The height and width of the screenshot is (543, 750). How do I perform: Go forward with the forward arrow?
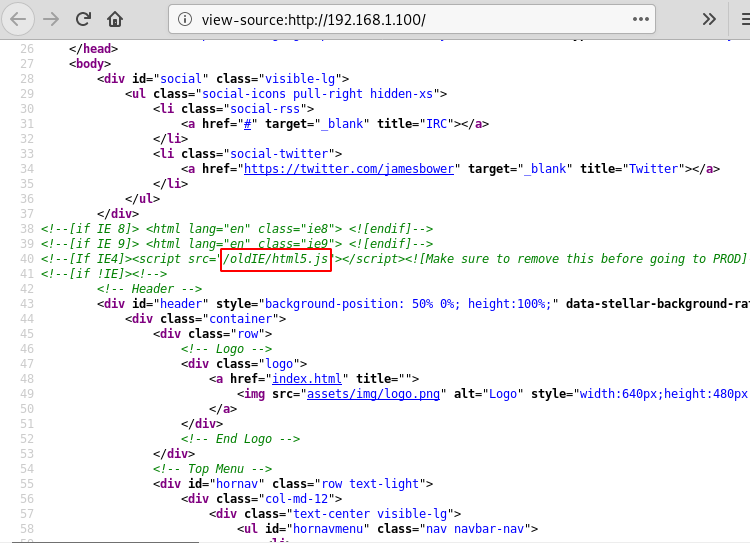[51, 20]
